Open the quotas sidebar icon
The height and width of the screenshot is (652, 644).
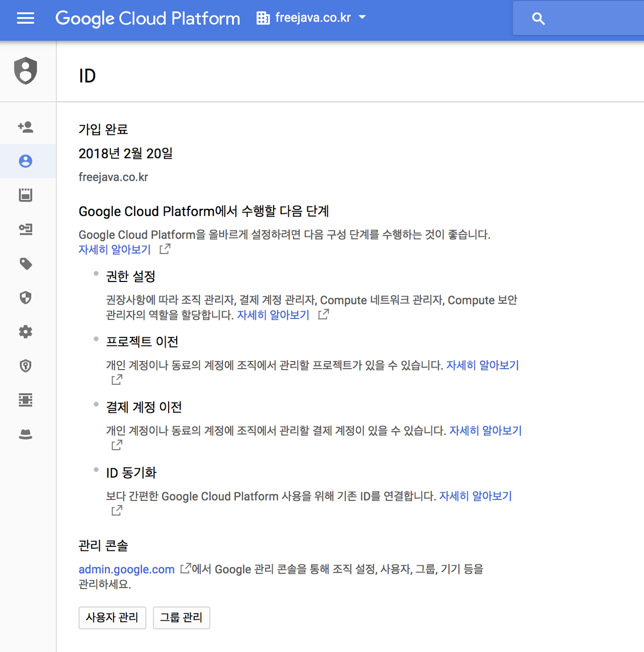pos(26,195)
